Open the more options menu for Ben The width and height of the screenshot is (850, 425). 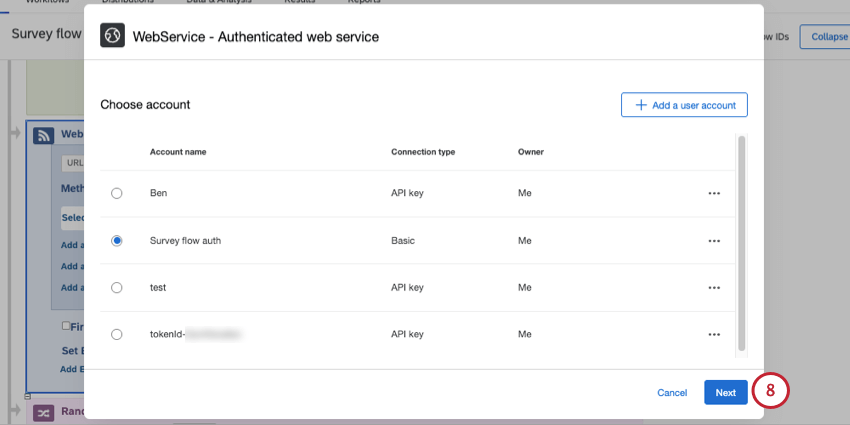point(714,193)
